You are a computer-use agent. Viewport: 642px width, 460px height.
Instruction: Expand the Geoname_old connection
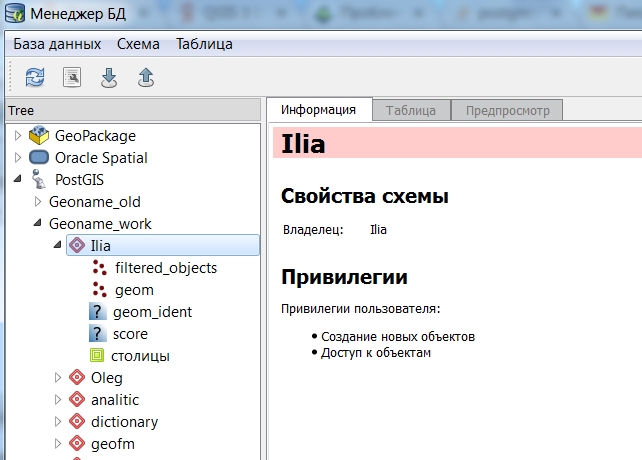38,202
